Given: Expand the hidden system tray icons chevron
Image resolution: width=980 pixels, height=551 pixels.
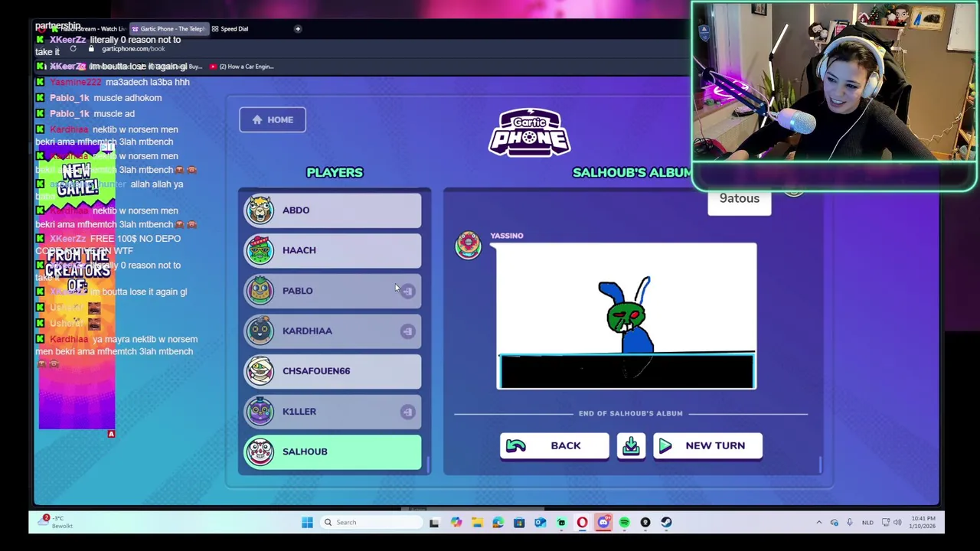Looking at the screenshot, I should click(x=818, y=523).
